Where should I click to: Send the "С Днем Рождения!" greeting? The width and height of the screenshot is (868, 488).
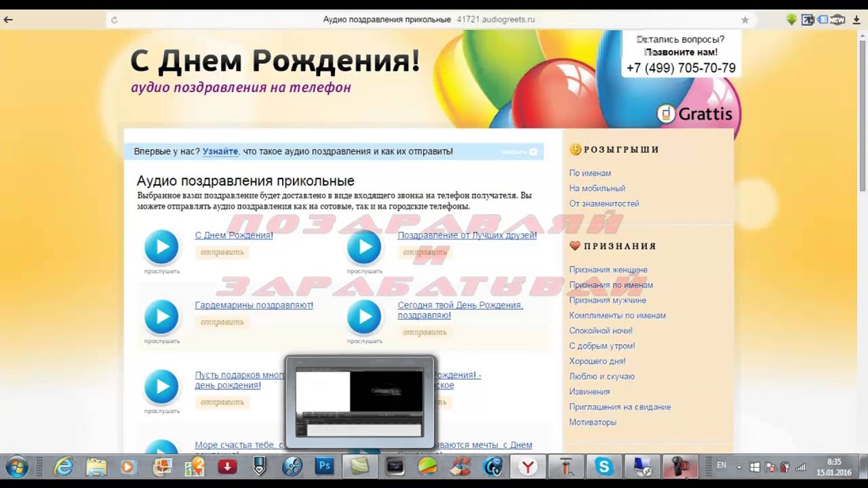[222, 252]
